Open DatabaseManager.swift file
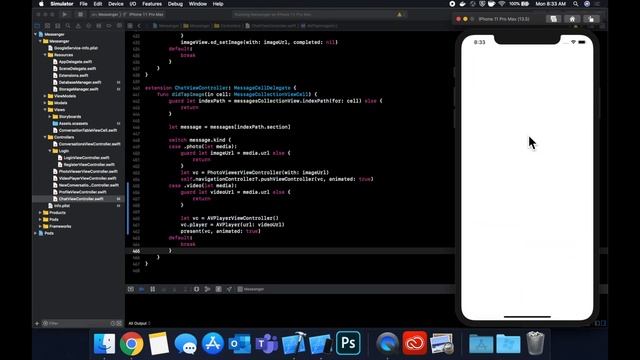 (x=80, y=82)
